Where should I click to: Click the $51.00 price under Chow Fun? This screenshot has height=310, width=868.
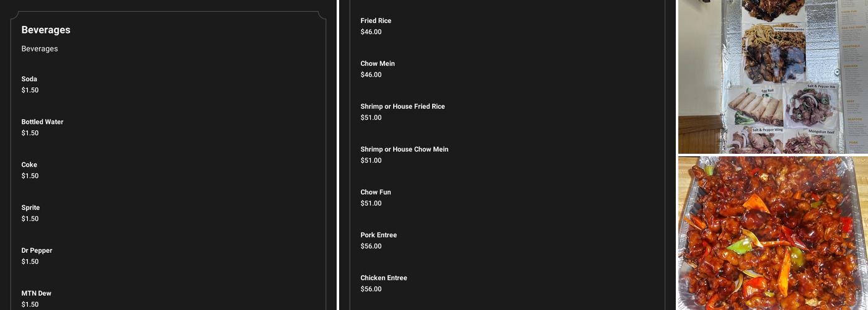371,203
